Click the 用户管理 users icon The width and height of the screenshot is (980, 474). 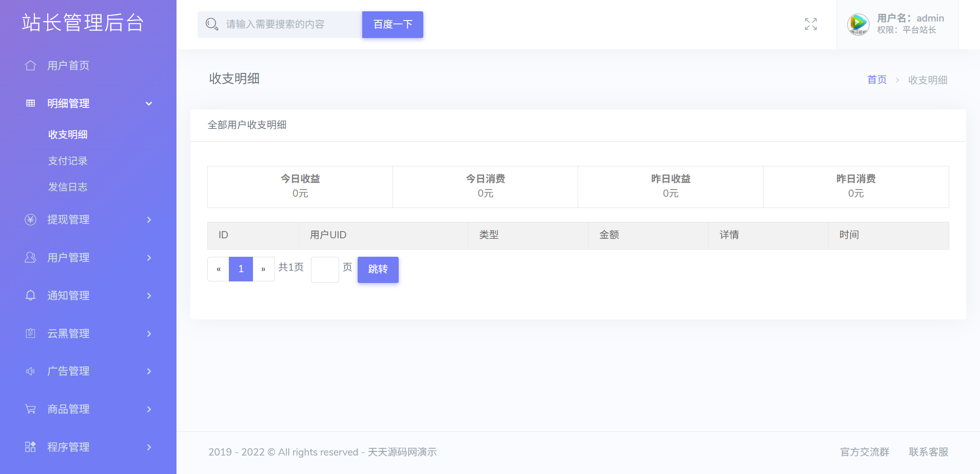coord(30,257)
